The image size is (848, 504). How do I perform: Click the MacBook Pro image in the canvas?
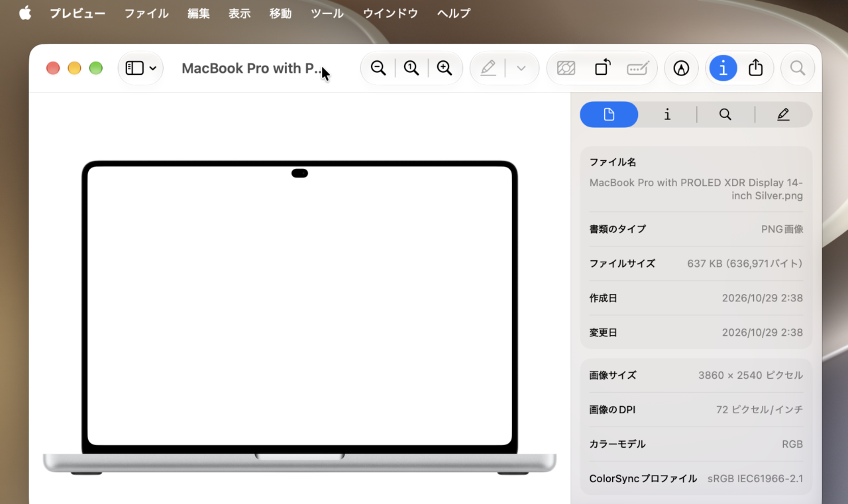299,317
